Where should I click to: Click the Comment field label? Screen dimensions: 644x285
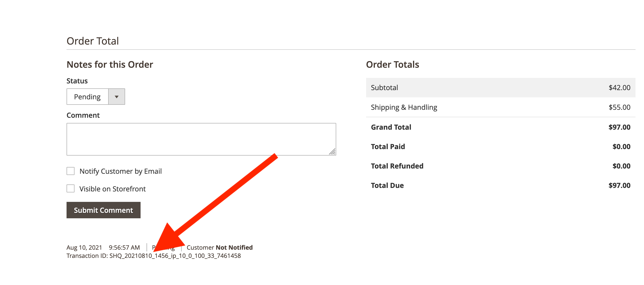[83, 115]
